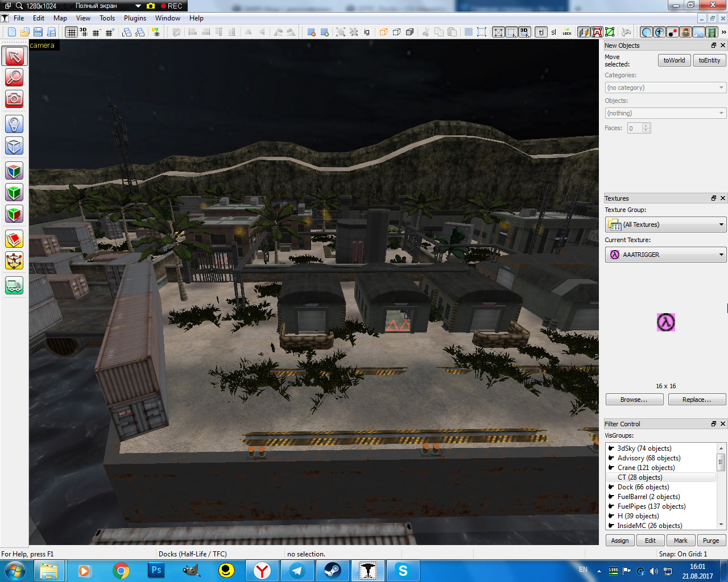Hide the 3dSky VisGroup
This screenshot has width=728, height=582.
pos(611,448)
